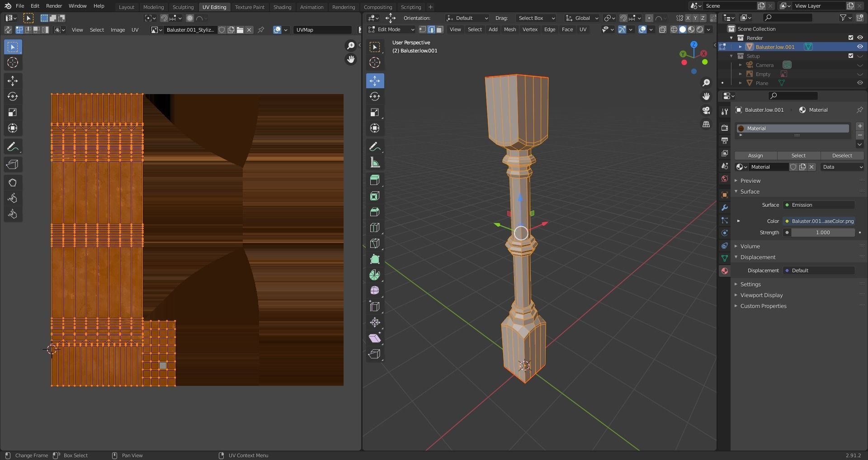Screen dimensions: 868x460
Task: Uncheck the Render collection checkbox
Action: tap(851, 38)
